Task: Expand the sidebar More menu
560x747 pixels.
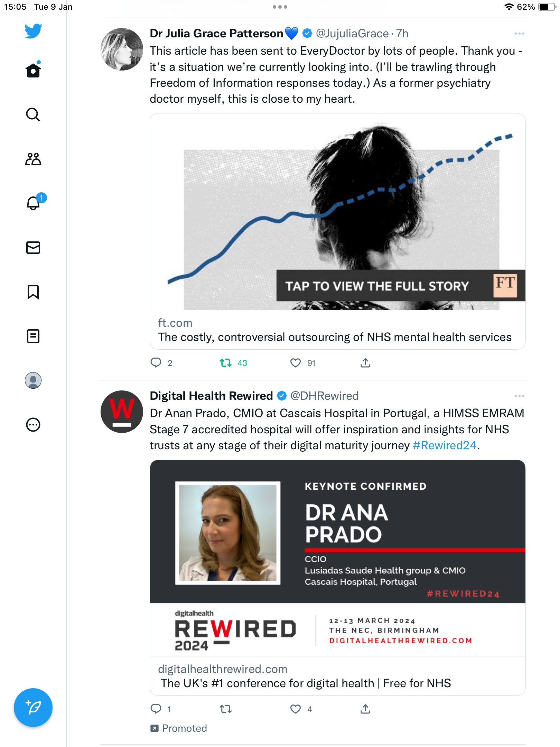Action: tap(33, 425)
